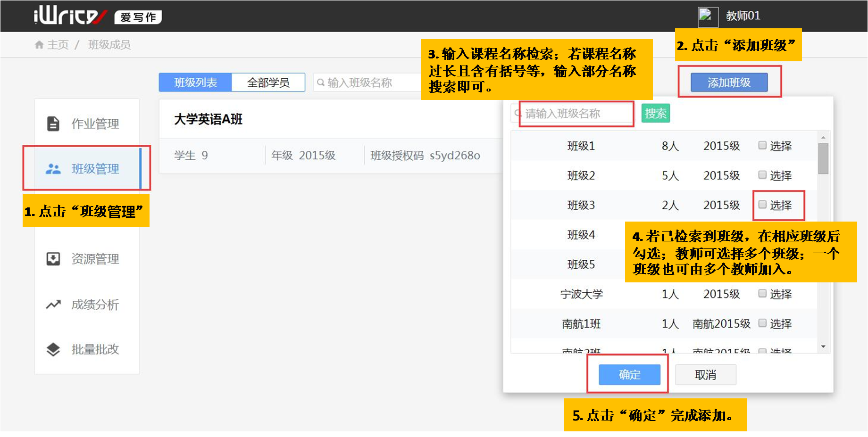868x437 pixels.
Task: Click the 作业管理 document icon
Action: click(x=53, y=124)
